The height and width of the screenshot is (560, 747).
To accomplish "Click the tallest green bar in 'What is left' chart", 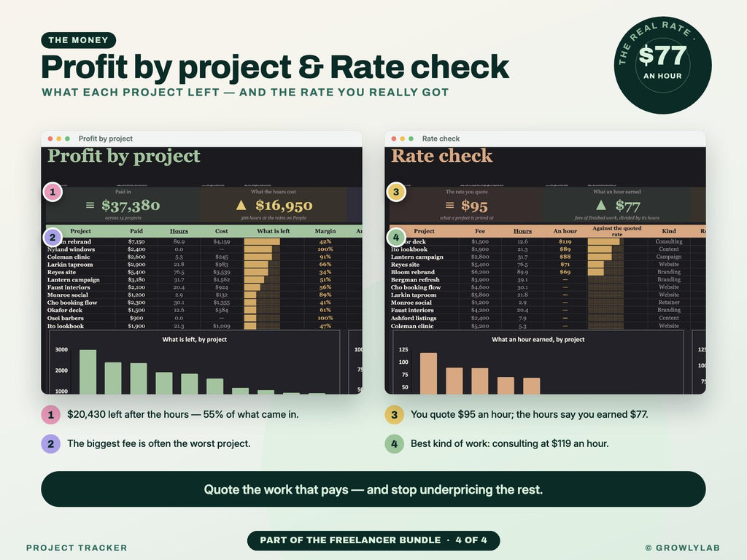I will pyautogui.click(x=88, y=372).
